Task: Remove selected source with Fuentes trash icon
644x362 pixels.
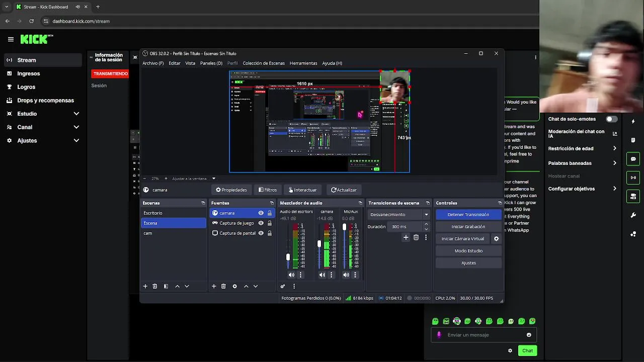Action: (x=223, y=286)
